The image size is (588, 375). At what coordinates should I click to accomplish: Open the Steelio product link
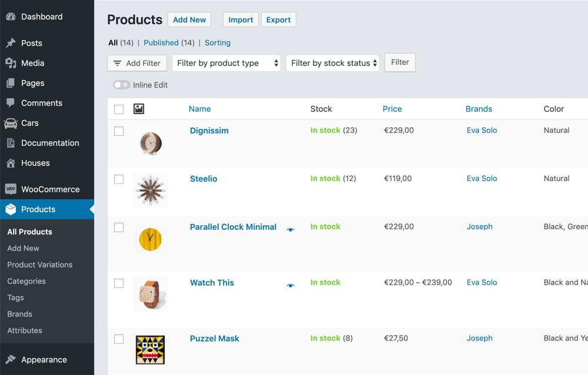click(203, 179)
